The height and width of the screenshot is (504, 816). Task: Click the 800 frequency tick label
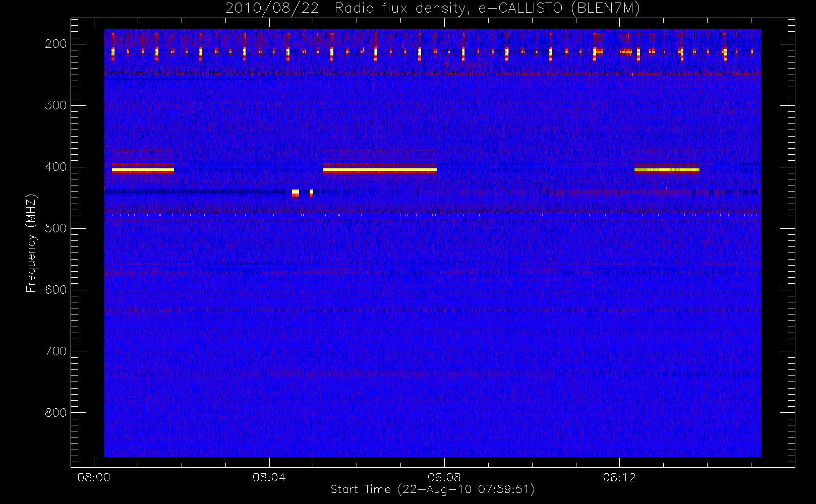56,413
